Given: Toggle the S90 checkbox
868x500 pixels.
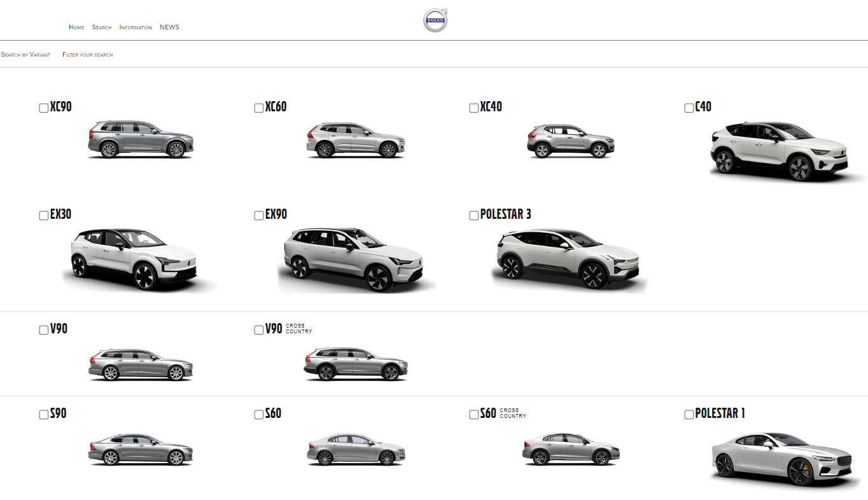Looking at the screenshot, I should (44, 415).
